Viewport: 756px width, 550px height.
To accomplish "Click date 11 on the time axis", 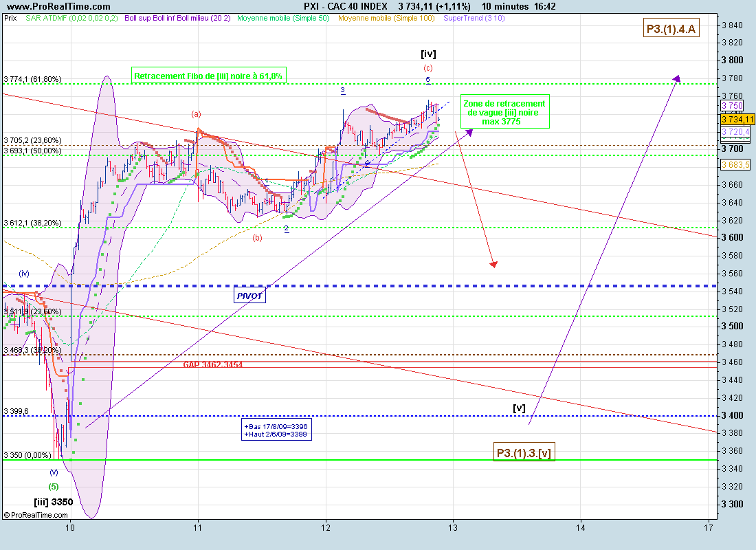I will [198, 527].
